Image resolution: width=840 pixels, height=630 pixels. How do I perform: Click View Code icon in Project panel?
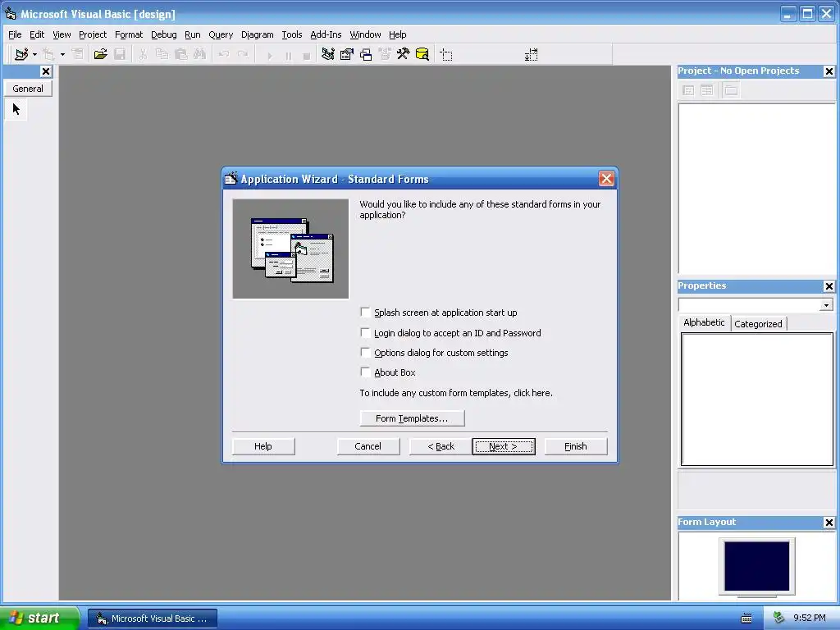[x=688, y=90]
